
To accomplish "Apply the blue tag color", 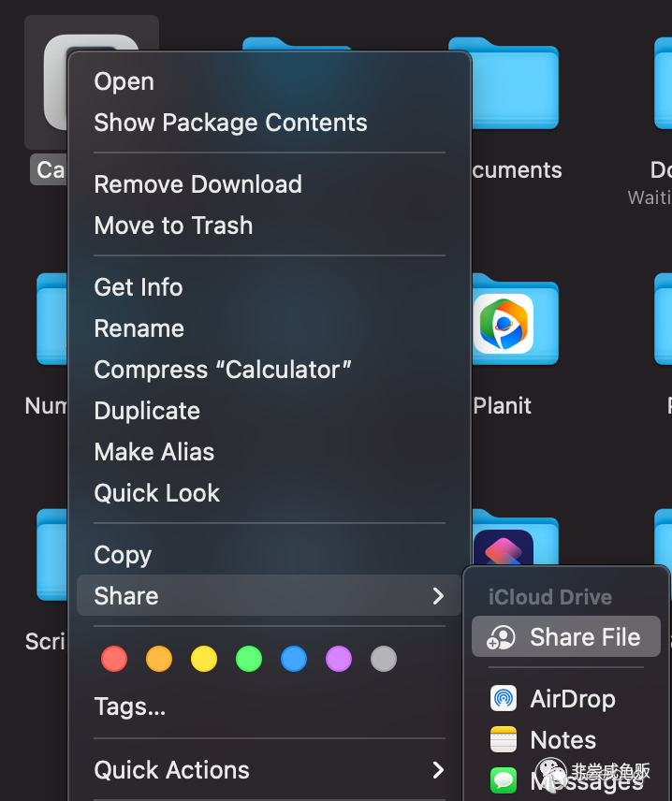I will pyautogui.click(x=294, y=659).
